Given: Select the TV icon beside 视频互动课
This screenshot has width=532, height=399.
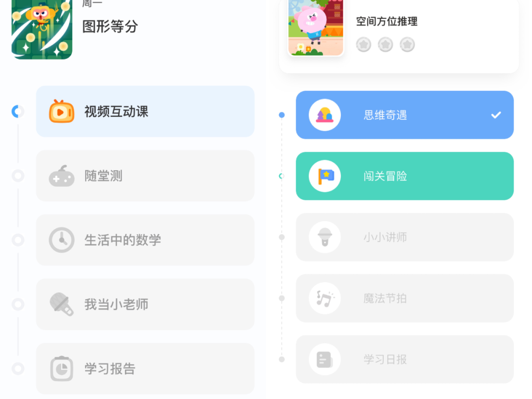Looking at the screenshot, I should point(62,111).
